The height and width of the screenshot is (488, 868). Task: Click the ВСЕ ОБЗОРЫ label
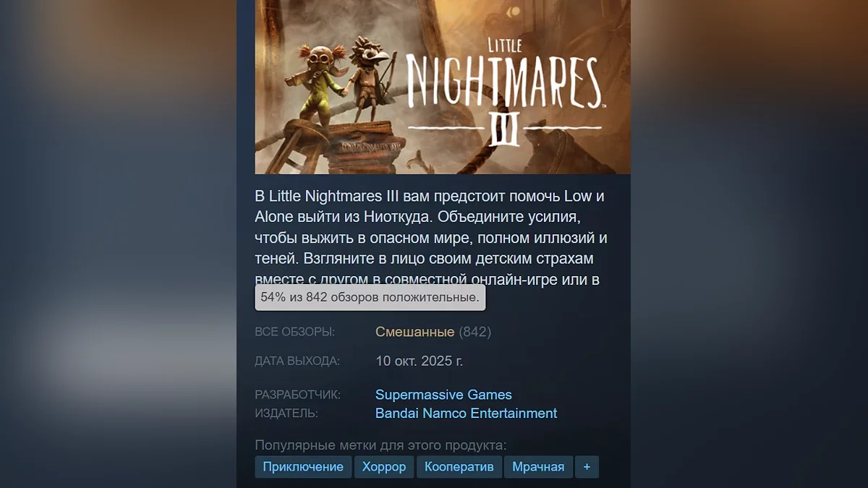tap(294, 332)
